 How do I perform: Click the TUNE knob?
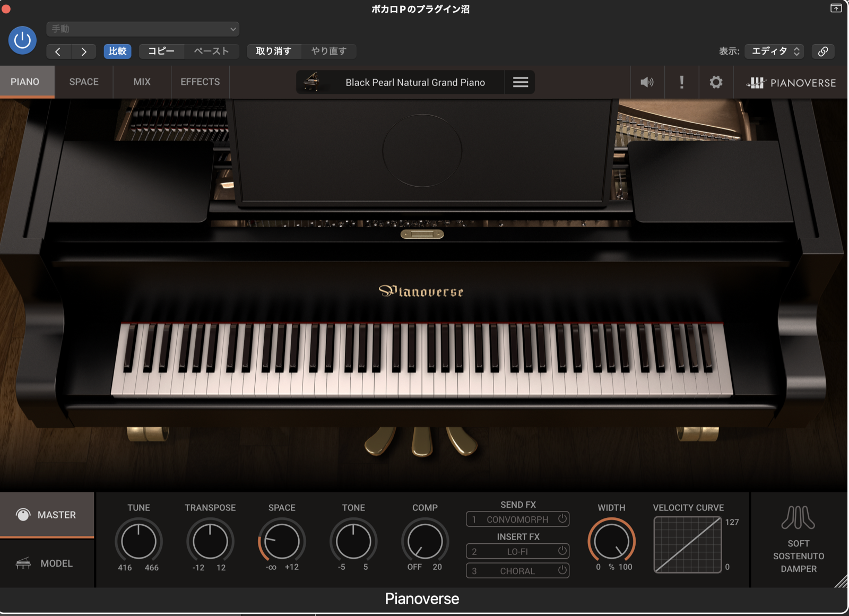138,541
